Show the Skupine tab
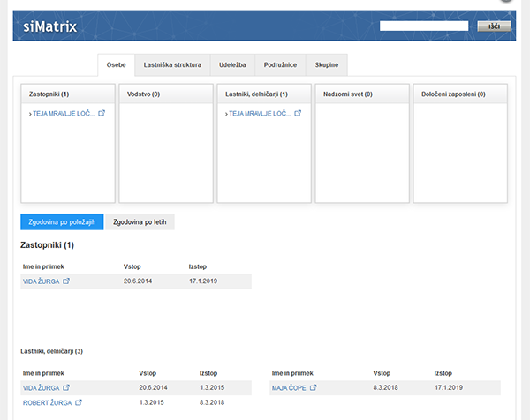Screen dimensions: 530x420 click(327, 64)
